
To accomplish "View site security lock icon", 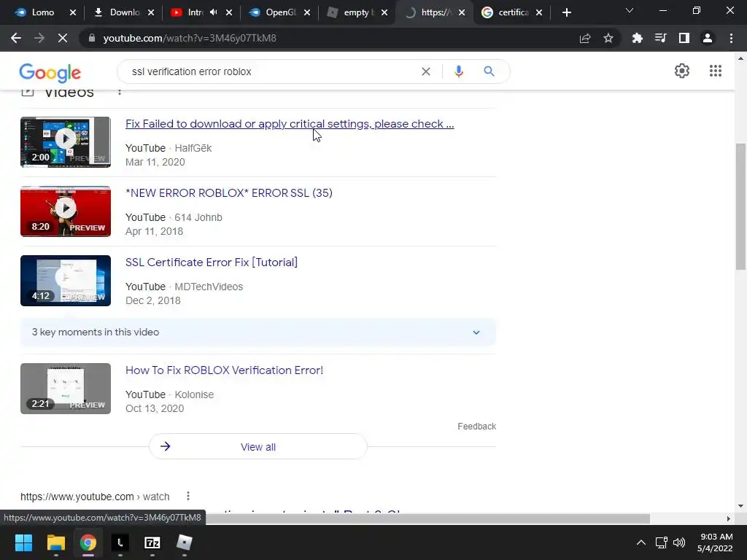I will pos(93,38).
